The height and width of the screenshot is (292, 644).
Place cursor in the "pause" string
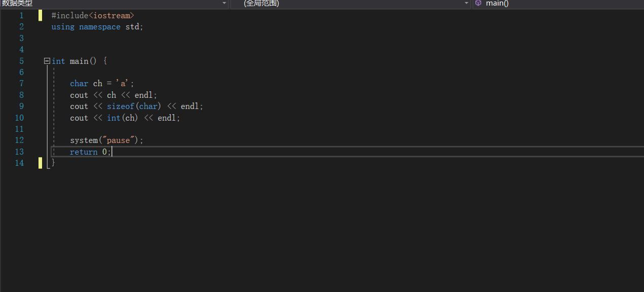click(x=121, y=140)
